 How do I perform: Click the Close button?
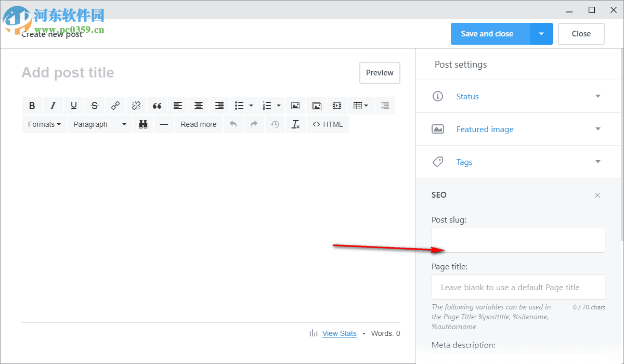(581, 34)
